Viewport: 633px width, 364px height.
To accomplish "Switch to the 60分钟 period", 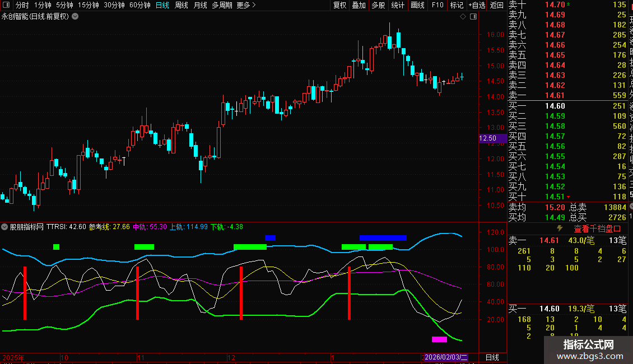I will (139, 5).
